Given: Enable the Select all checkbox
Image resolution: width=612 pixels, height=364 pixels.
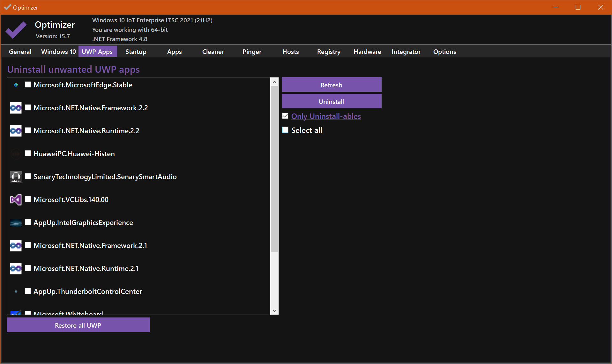Looking at the screenshot, I should pos(285,130).
